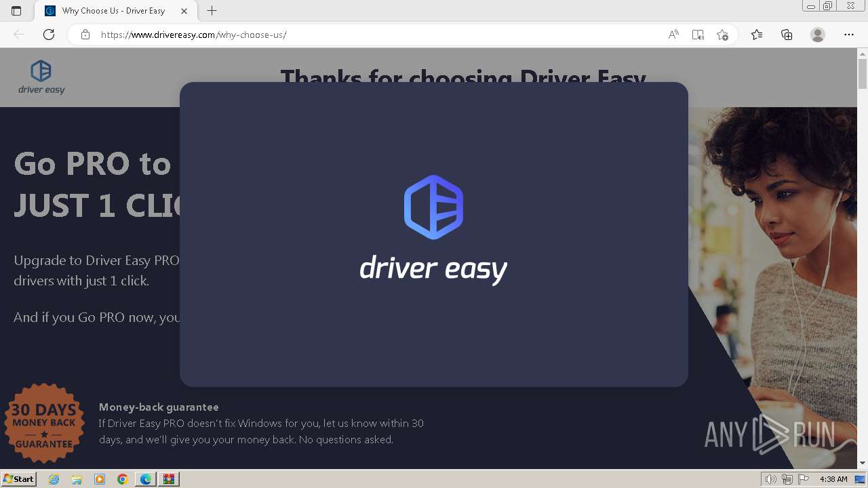
Task: Click the network tray icon
Action: click(x=787, y=479)
